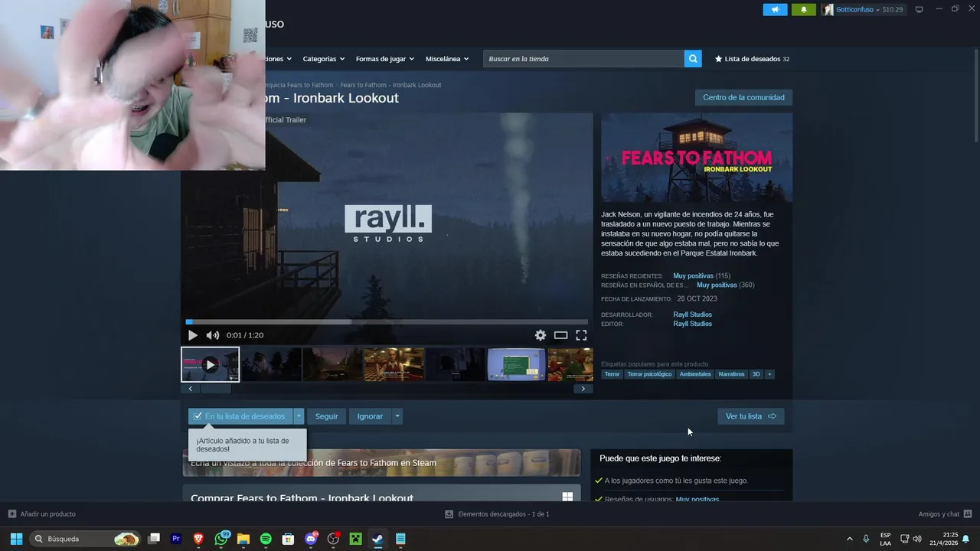The image size is (980, 551).
Task: Add more tags with the plus button
Action: click(769, 374)
